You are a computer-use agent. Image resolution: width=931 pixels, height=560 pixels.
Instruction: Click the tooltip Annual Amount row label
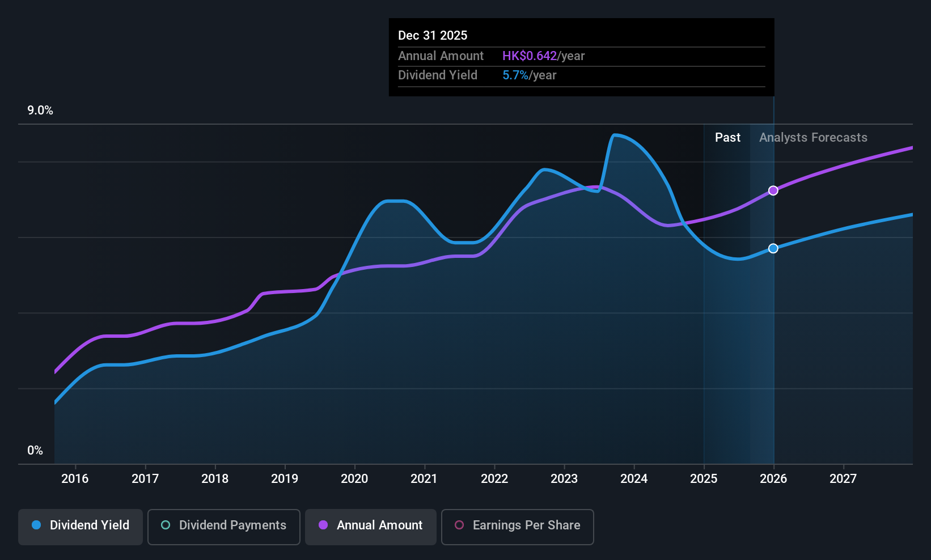(441, 56)
